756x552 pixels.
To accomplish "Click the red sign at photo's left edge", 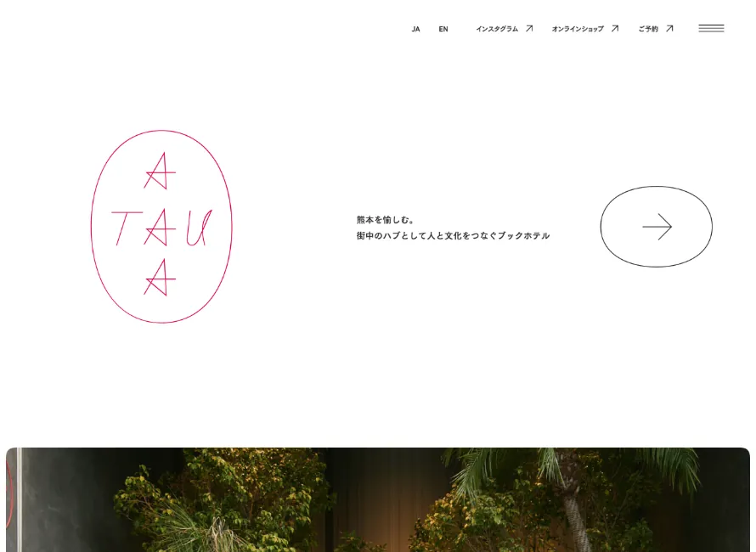I will pyautogui.click(x=9, y=497).
